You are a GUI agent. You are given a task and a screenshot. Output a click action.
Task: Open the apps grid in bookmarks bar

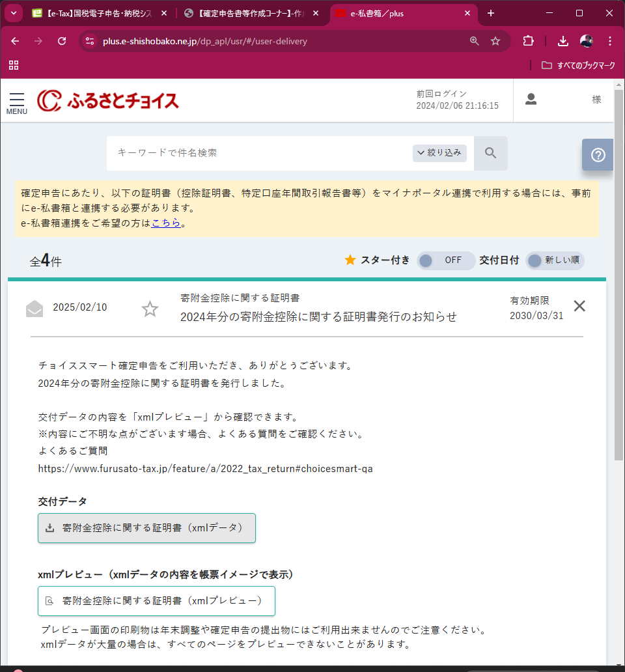[x=14, y=65]
